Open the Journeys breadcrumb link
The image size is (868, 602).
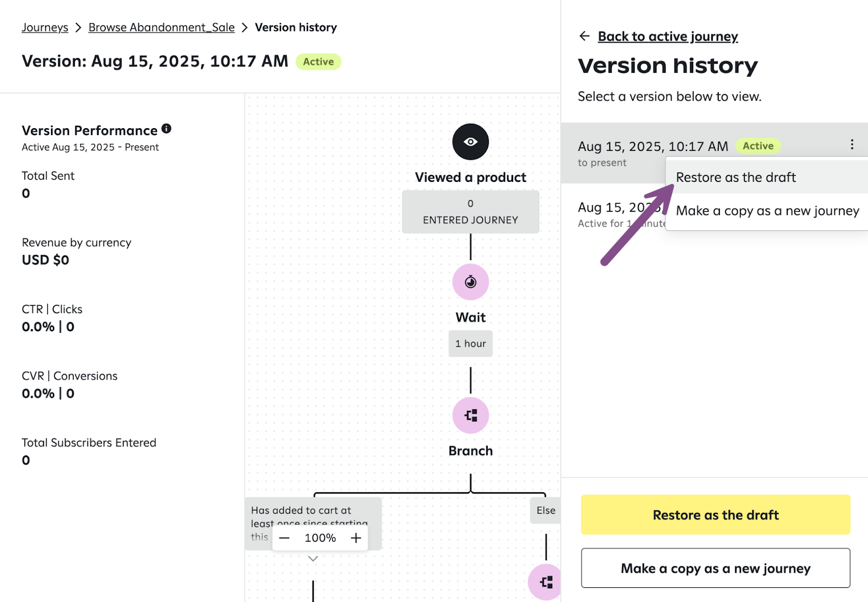pos(45,28)
